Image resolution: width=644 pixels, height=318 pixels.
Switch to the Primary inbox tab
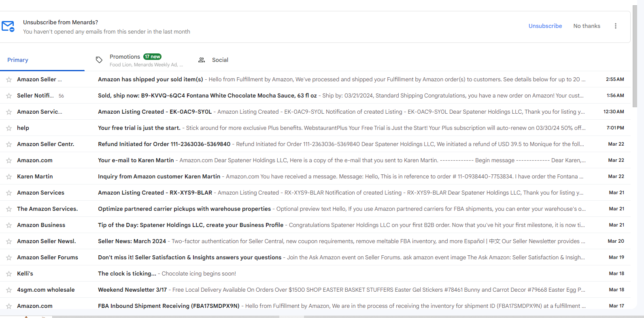click(x=18, y=60)
